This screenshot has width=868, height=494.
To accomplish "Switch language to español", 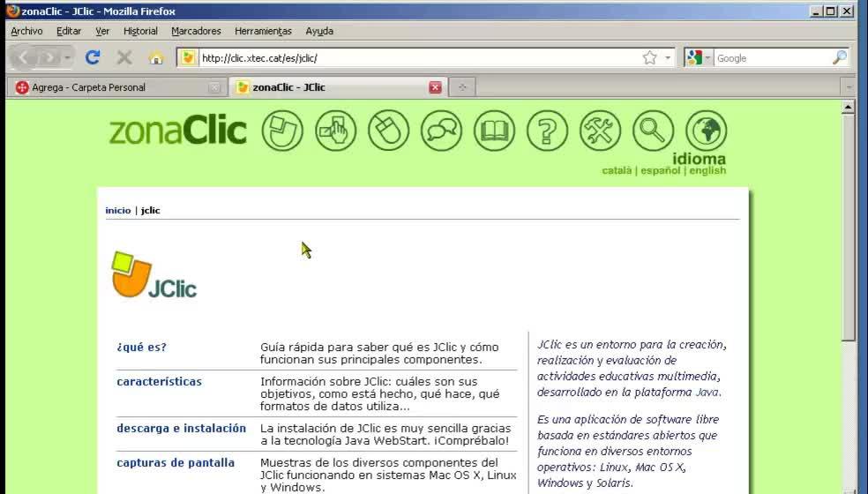I will point(661,170).
